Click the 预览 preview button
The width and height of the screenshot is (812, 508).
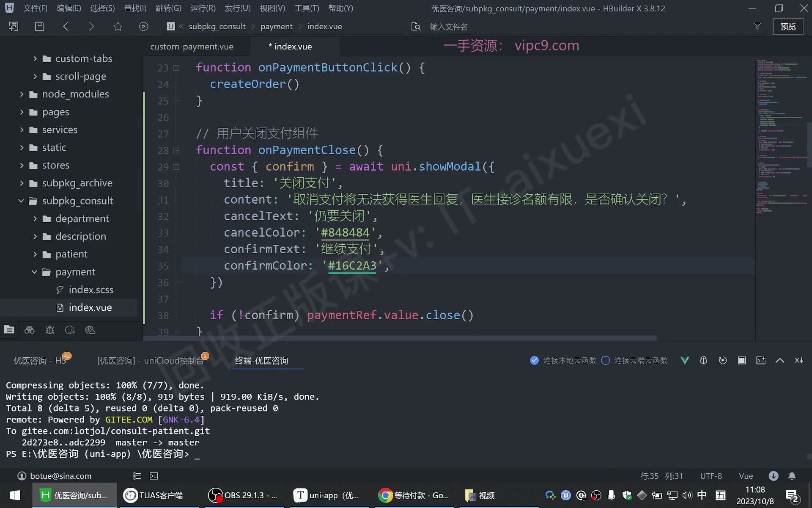tap(788, 26)
